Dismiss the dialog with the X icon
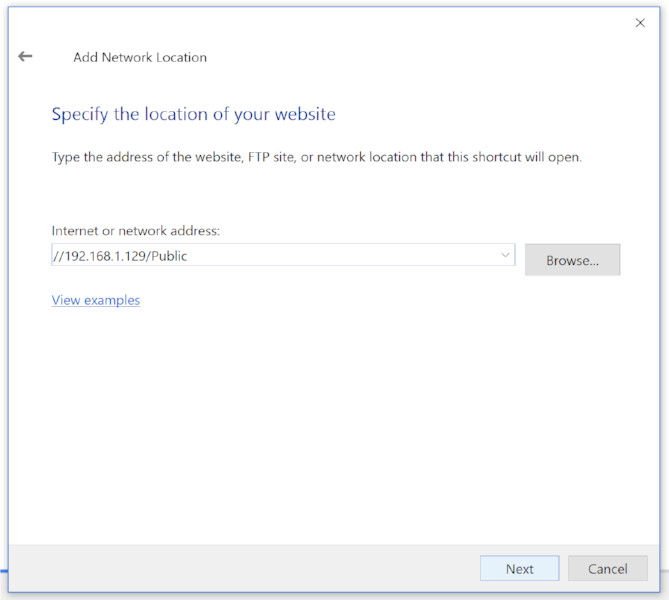 tap(640, 23)
